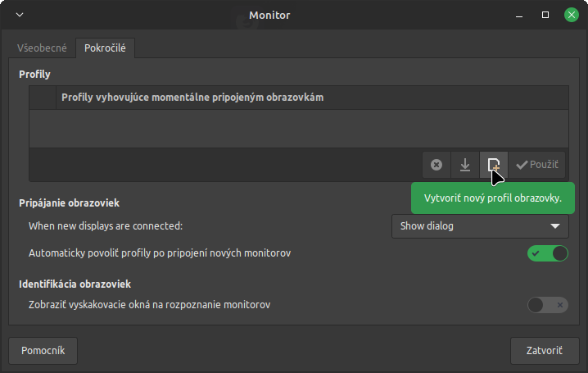
Task: Minimize the Monitor window
Action: (519, 15)
